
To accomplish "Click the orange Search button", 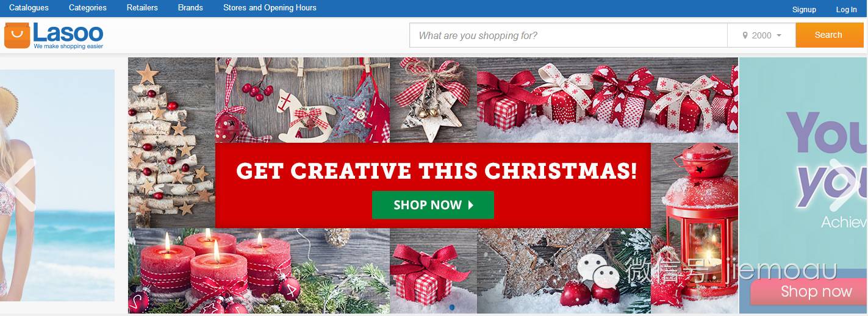I will [830, 35].
